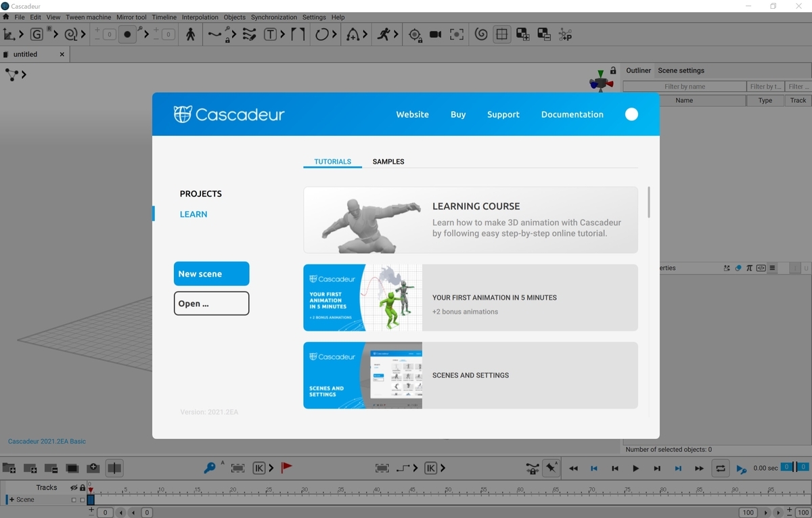This screenshot has width=812, height=518.
Task: Toggle the grid display button
Action: pos(502,34)
